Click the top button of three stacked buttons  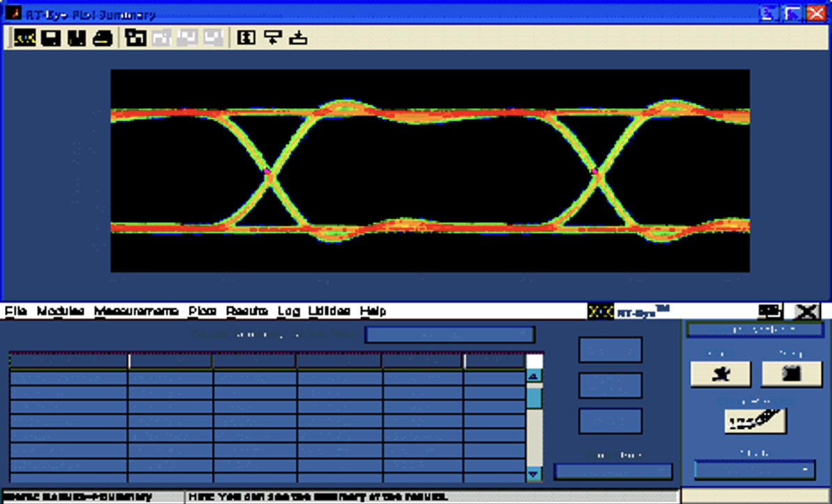tap(610, 350)
